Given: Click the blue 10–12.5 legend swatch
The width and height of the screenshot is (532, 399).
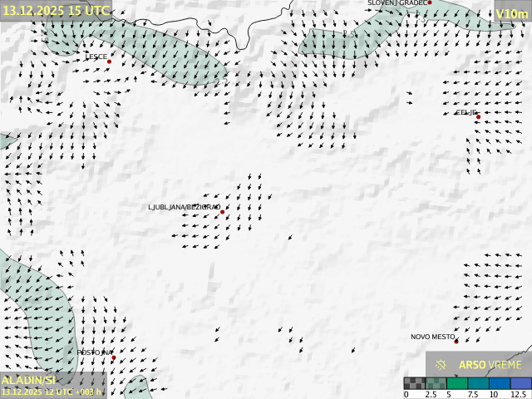Looking at the screenshot, I should click(x=500, y=383).
